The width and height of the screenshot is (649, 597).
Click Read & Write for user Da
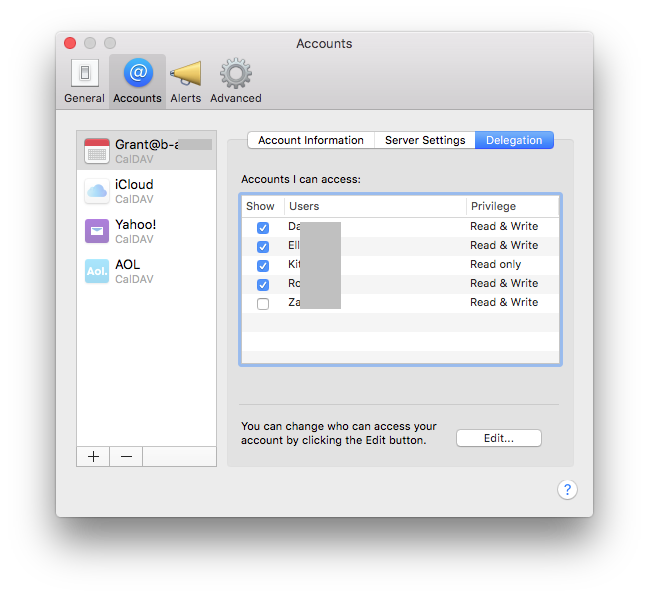pos(504,226)
